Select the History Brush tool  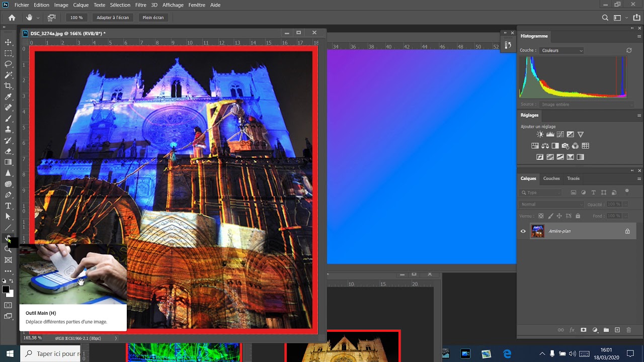(8, 140)
